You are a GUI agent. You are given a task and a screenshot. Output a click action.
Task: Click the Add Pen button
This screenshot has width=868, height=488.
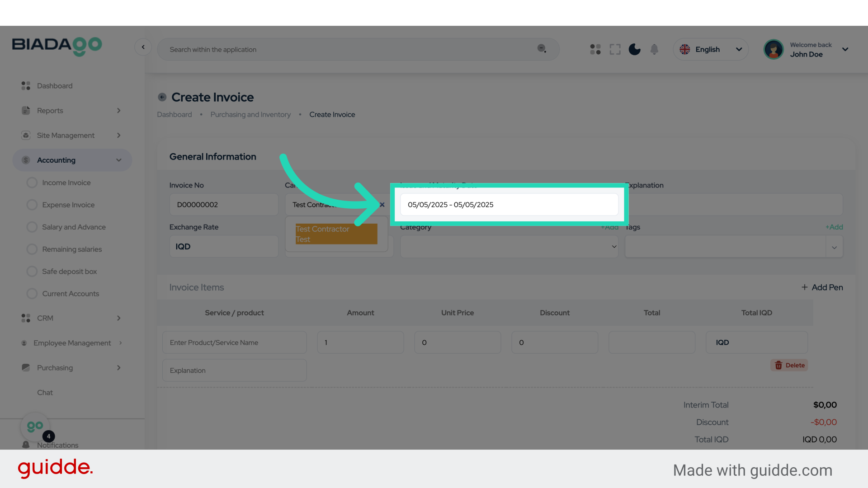point(822,287)
